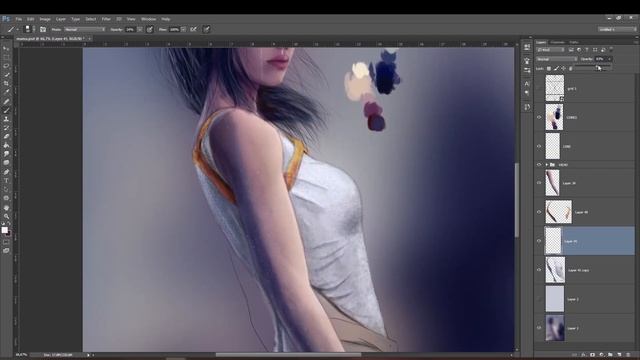The width and height of the screenshot is (640, 360).
Task: Open the layer blend mode dropdown
Action: pyautogui.click(x=557, y=59)
